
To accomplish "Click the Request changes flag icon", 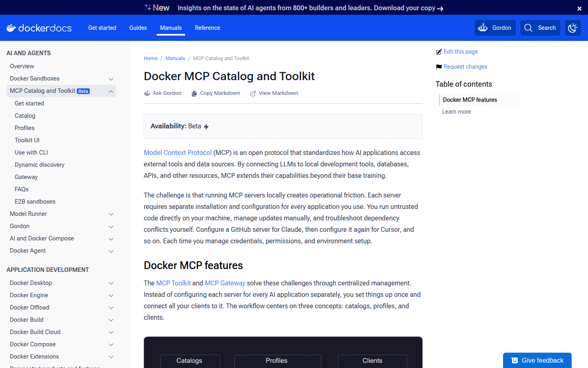I will click(x=439, y=67).
